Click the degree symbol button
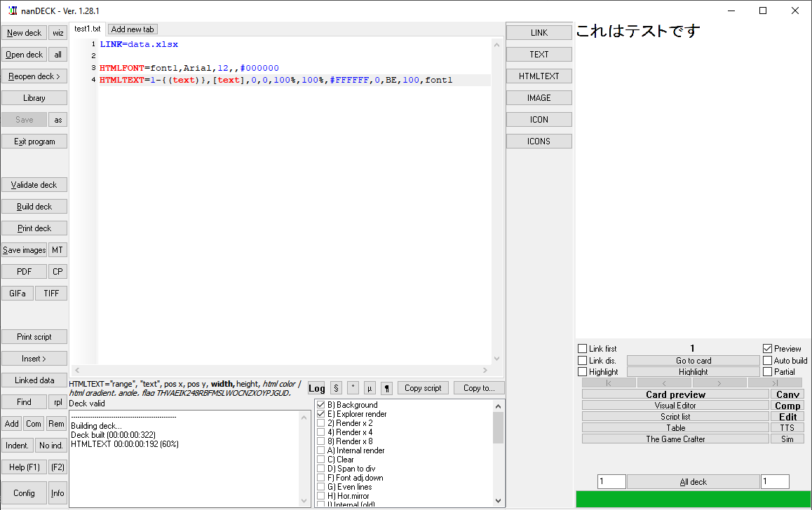Viewport: 812px width, 510px height. tap(353, 388)
